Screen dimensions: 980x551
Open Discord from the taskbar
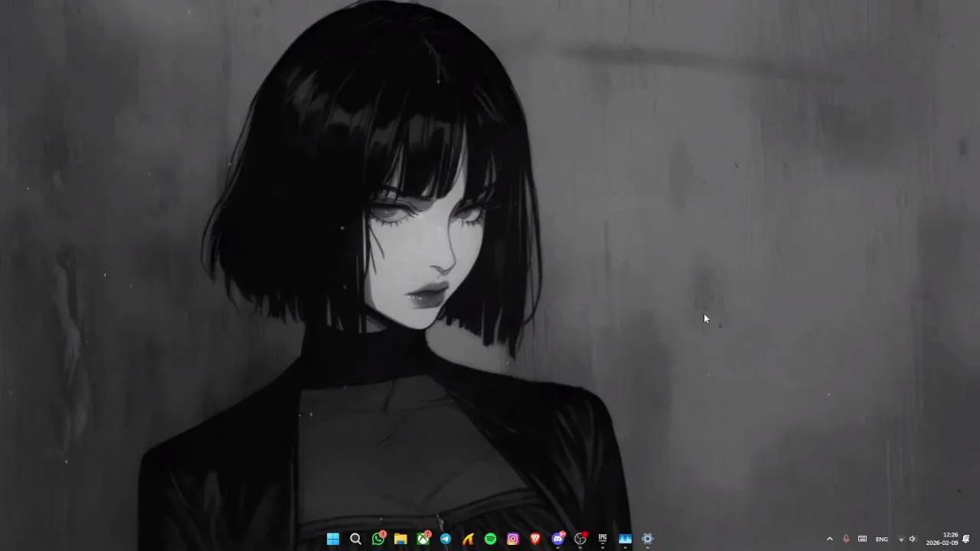pos(558,539)
